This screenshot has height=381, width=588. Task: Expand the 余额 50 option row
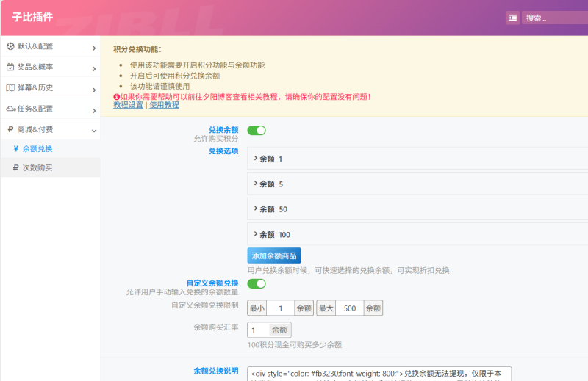[x=417, y=209]
